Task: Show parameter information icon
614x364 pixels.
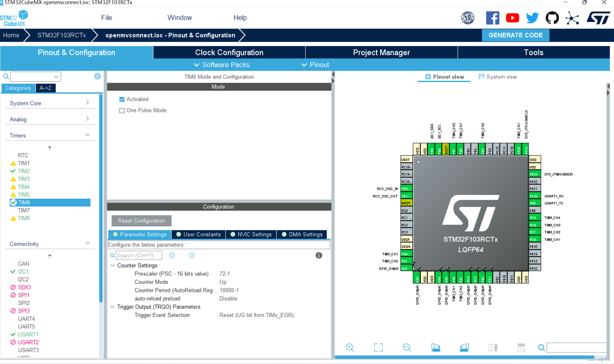Action: (319, 255)
